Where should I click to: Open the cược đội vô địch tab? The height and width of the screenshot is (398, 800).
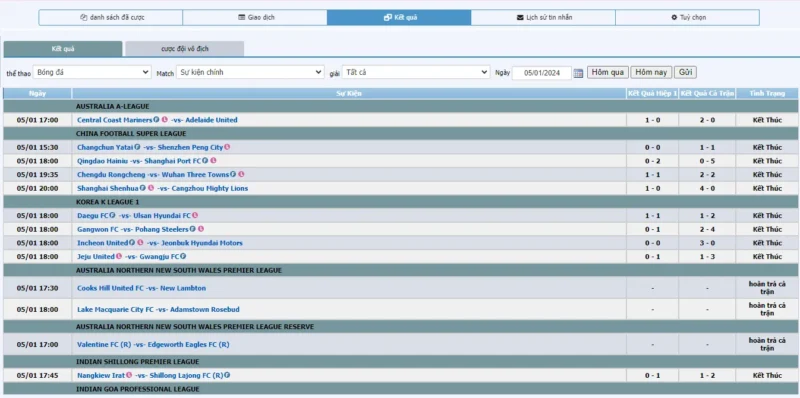(185, 49)
